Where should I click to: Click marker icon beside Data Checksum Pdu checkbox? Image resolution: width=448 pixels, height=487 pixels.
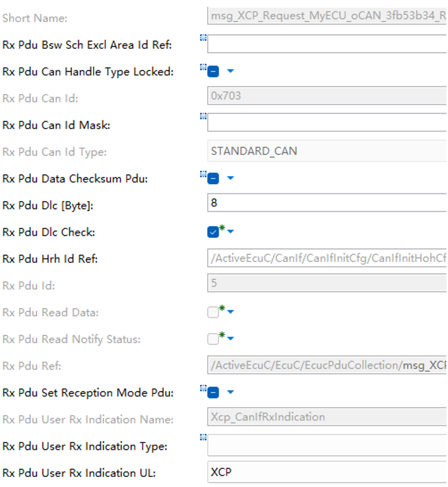click(x=202, y=174)
